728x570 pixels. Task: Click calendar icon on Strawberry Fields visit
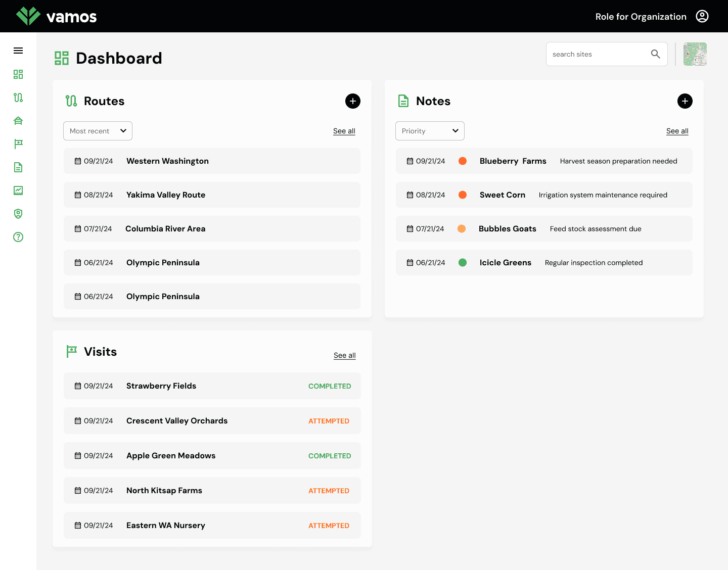pos(78,386)
